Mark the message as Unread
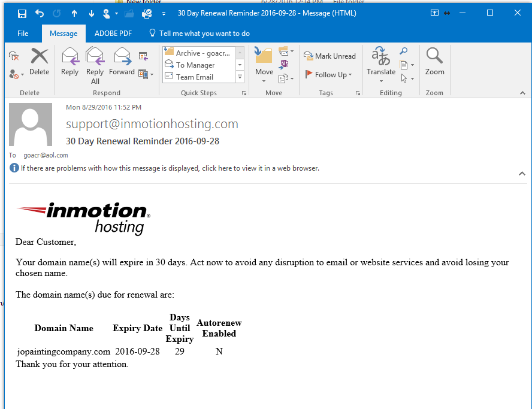532x409 pixels. [330, 56]
